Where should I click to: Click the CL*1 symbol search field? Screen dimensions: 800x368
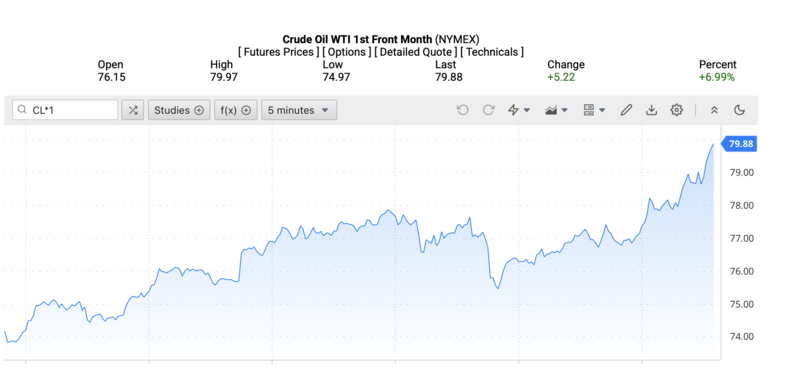65,110
